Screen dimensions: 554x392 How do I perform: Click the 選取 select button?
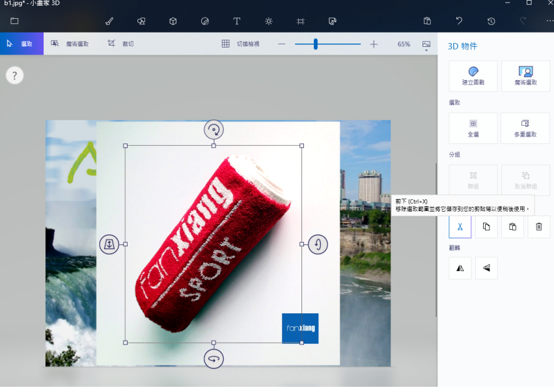pos(21,44)
